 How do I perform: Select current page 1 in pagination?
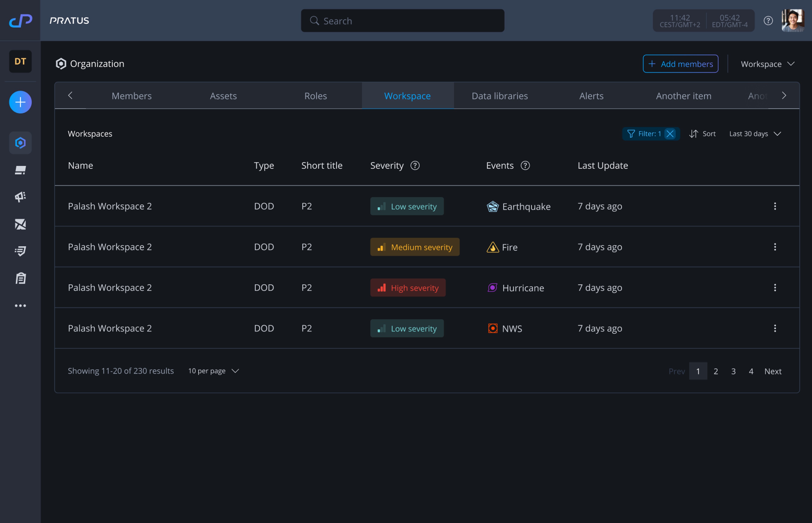click(x=698, y=371)
